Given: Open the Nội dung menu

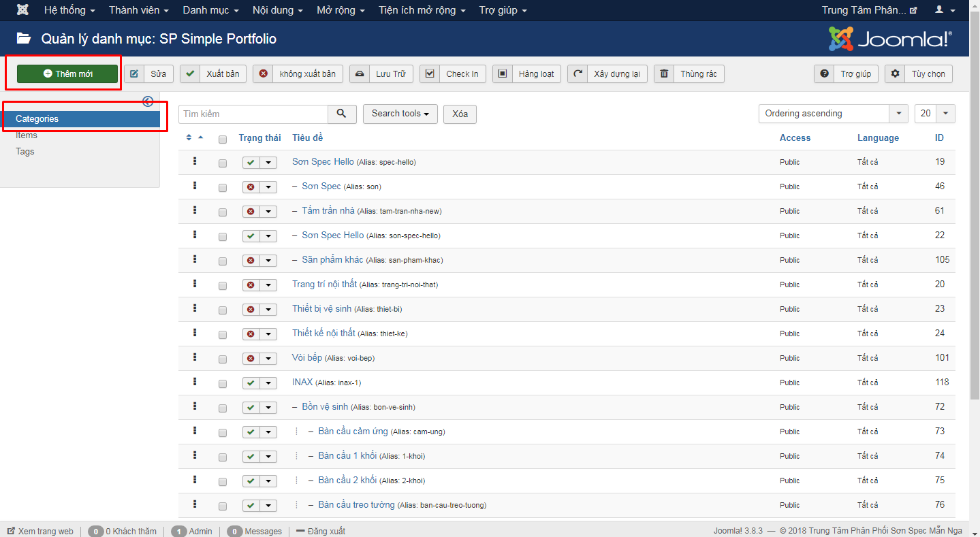Looking at the screenshot, I should tap(277, 10).
